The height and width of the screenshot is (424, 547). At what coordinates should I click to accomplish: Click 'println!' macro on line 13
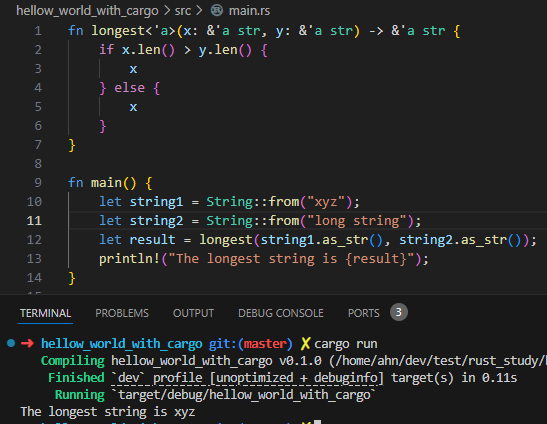(x=129, y=259)
